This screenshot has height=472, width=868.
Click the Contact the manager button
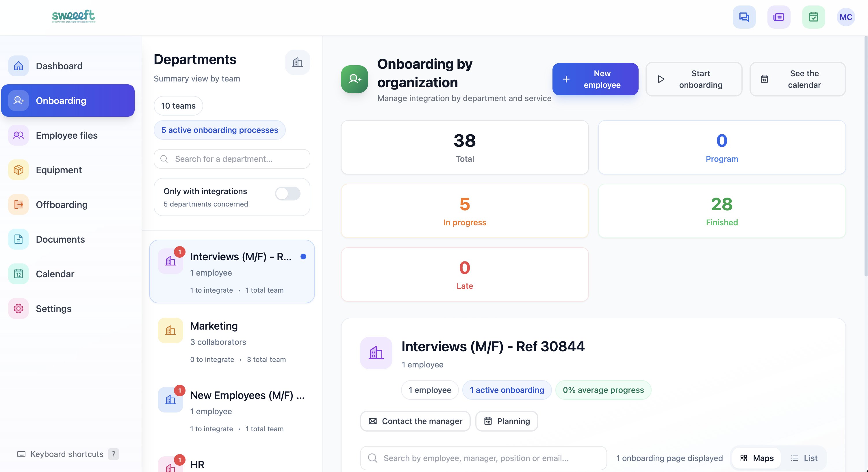[415, 421]
